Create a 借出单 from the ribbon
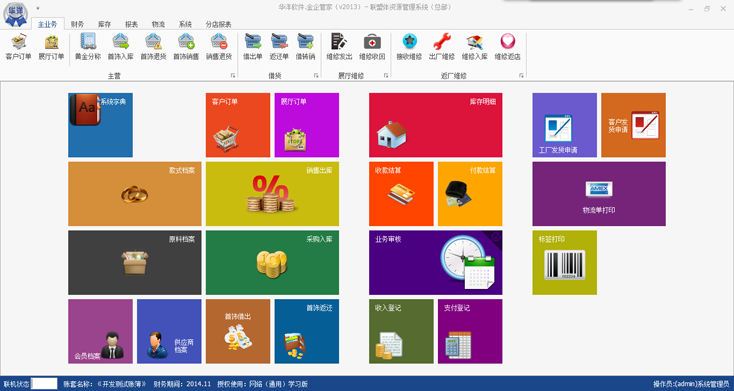The height and width of the screenshot is (391, 734). pos(253,47)
